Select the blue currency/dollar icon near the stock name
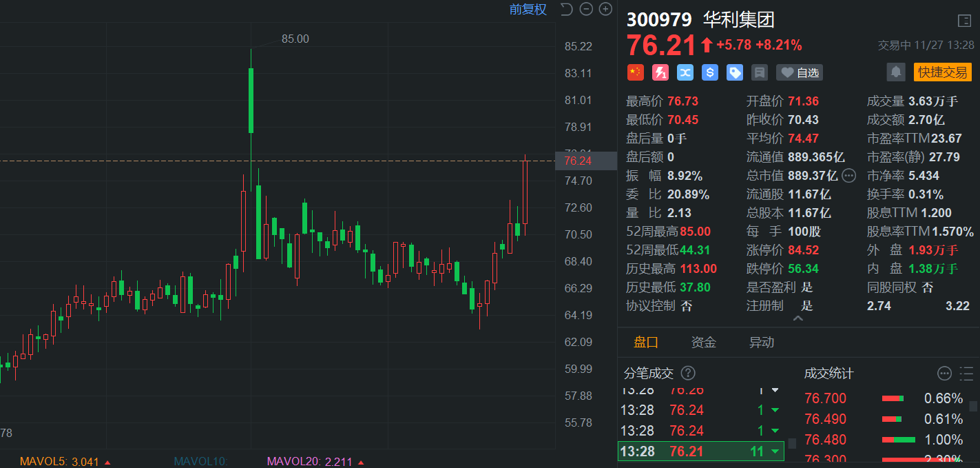 709,72
